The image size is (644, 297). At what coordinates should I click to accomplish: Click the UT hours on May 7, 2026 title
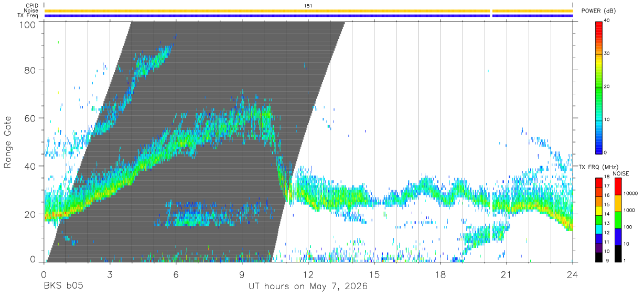[308, 286]
